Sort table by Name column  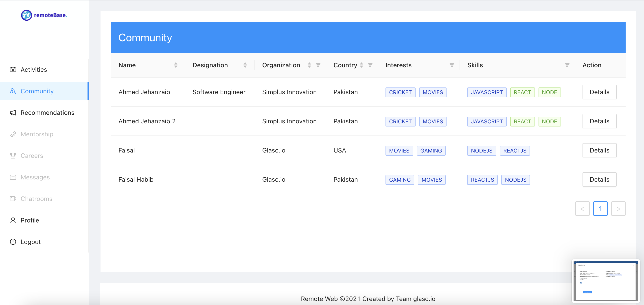(175, 65)
